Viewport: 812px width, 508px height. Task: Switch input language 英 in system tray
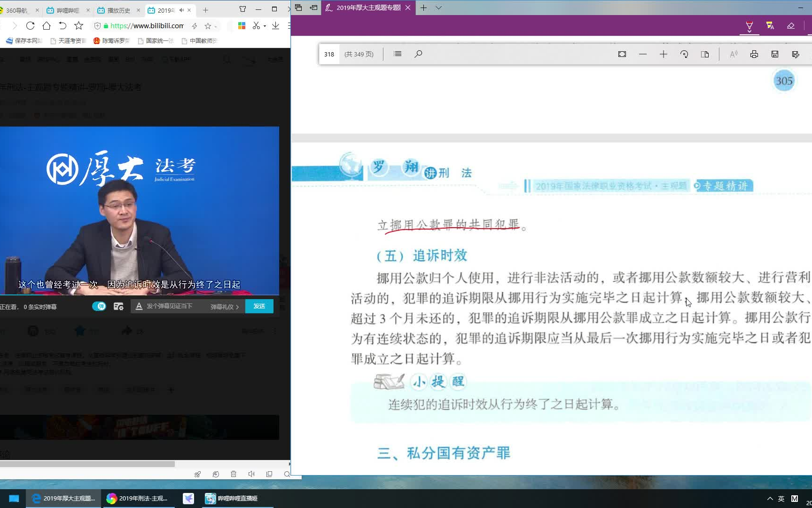781,499
